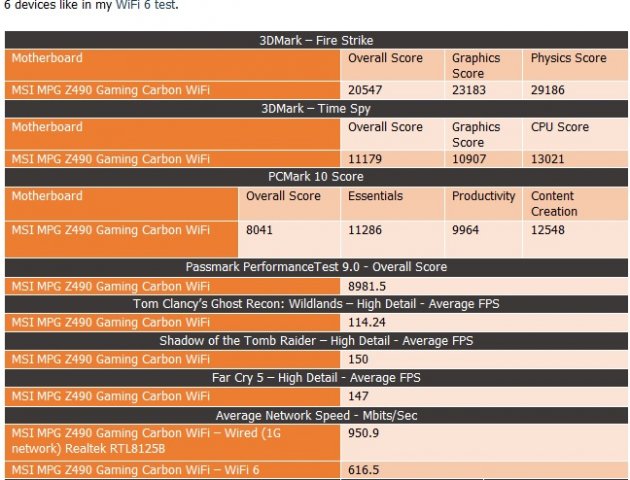Click the Wired Realtek RTL8125B row label

pyautogui.click(x=146, y=441)
